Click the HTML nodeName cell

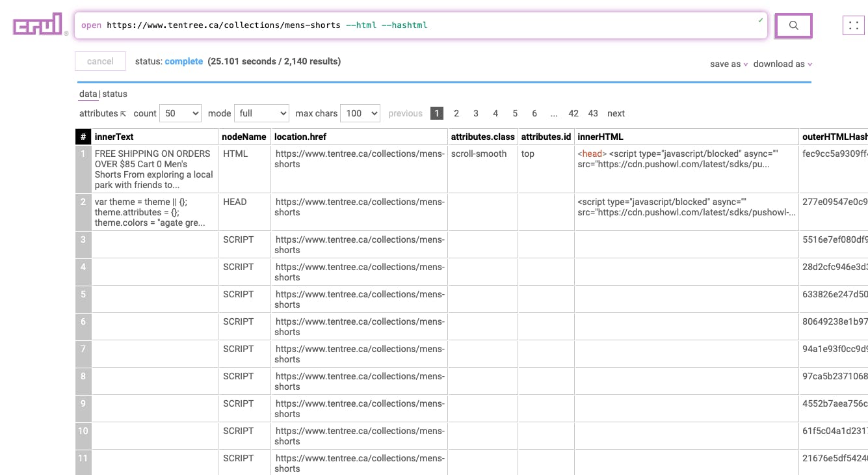tap(244, 169)
